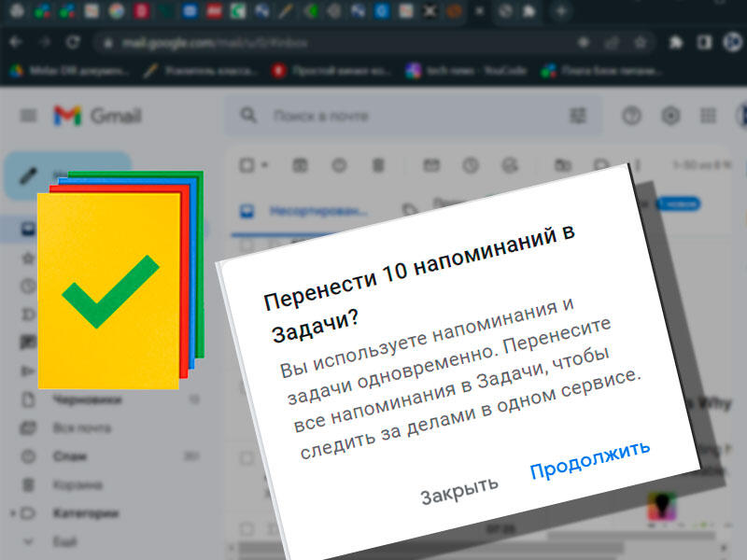This screenshot has width=747, height=560.
Task: Open the browser extensions puzzle icon
Action: point(675,42)
